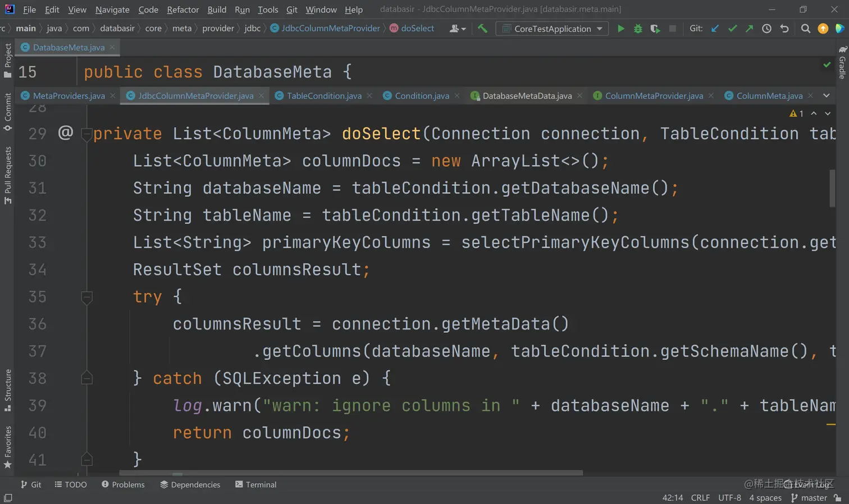Open the Problems tool window
Viewport: 849px width, 504px height.
pyautogui.click(x=123, y=484)
